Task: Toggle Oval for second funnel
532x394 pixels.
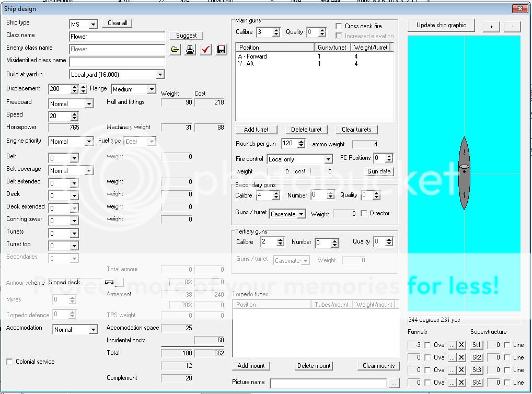Action: point(427,357)
